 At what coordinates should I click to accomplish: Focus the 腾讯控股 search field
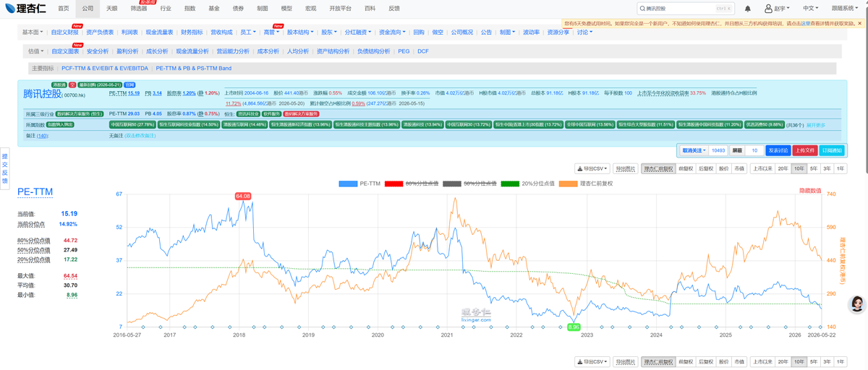(685, 9)
